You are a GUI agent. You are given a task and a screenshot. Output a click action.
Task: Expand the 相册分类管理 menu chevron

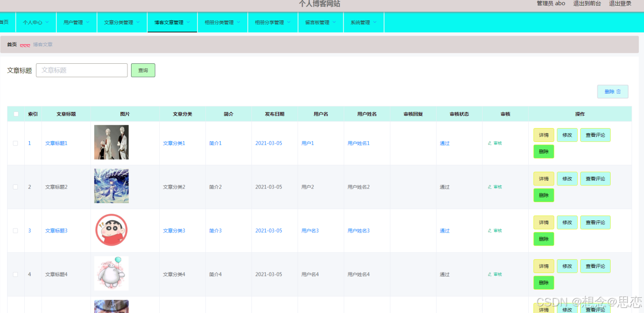(x=238, y=22)
